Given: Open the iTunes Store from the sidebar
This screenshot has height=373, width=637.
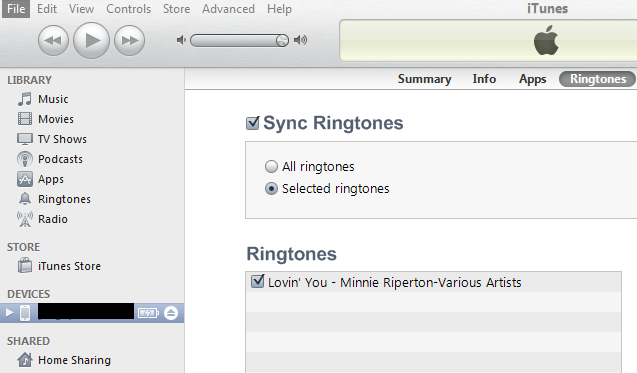Looking at the screenshot, I should click(x=69, y=266).
